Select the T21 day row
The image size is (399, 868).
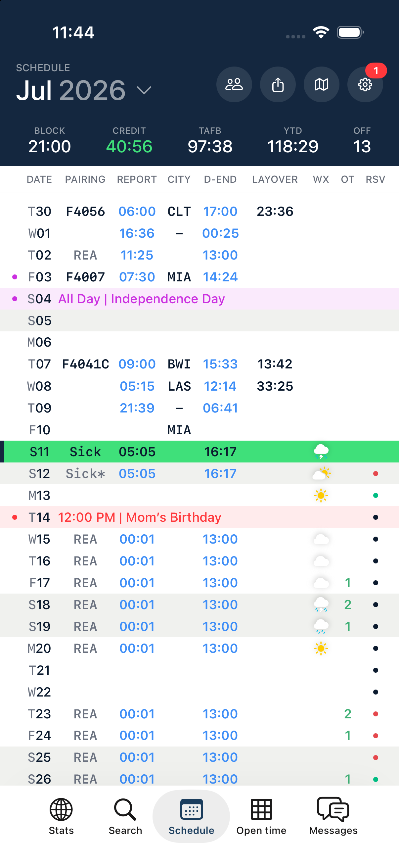point(199,670)
